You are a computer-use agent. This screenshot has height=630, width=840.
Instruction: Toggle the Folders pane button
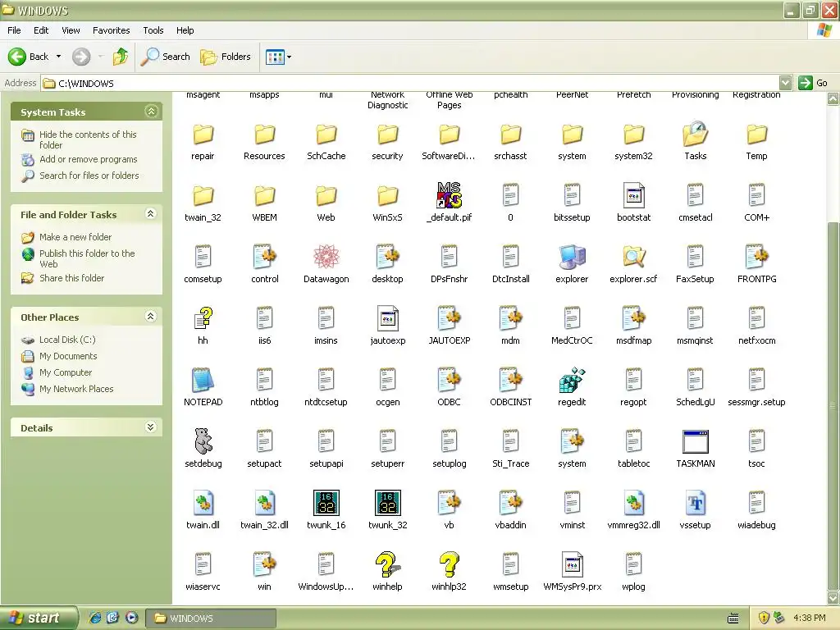(x=225, y=57)
